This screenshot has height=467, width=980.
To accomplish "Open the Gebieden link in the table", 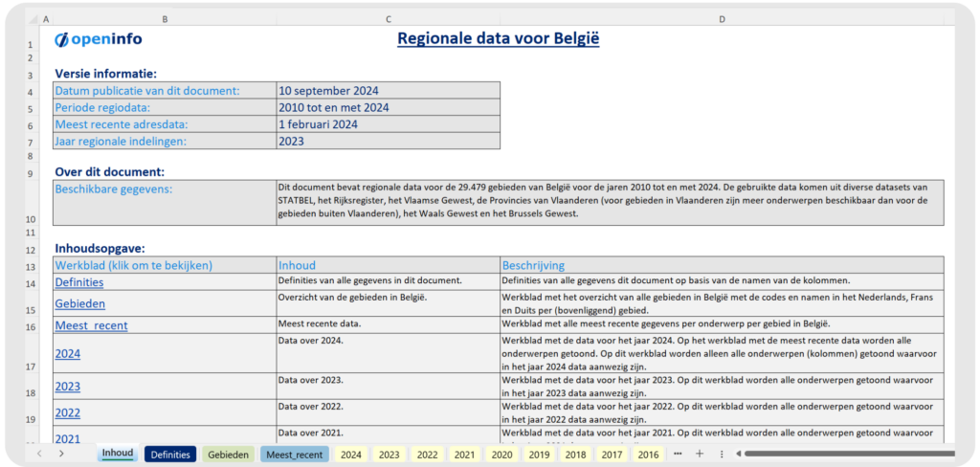I will tap(80, 303).
